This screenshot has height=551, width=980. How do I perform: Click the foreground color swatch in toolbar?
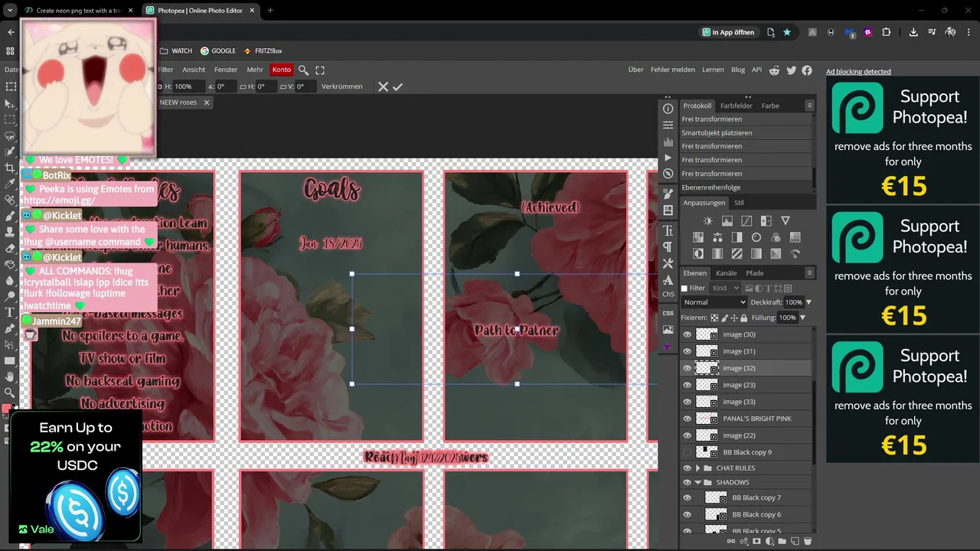pos(6,409)
